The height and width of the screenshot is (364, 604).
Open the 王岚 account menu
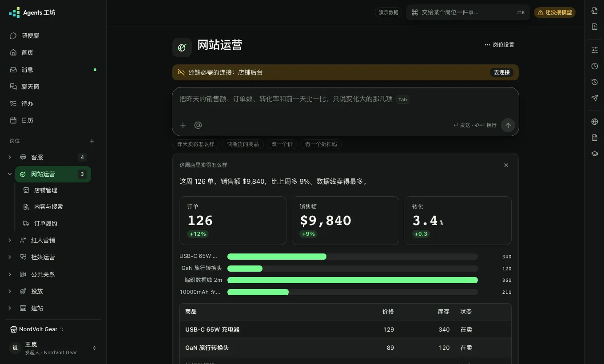(x=53, y=348)
